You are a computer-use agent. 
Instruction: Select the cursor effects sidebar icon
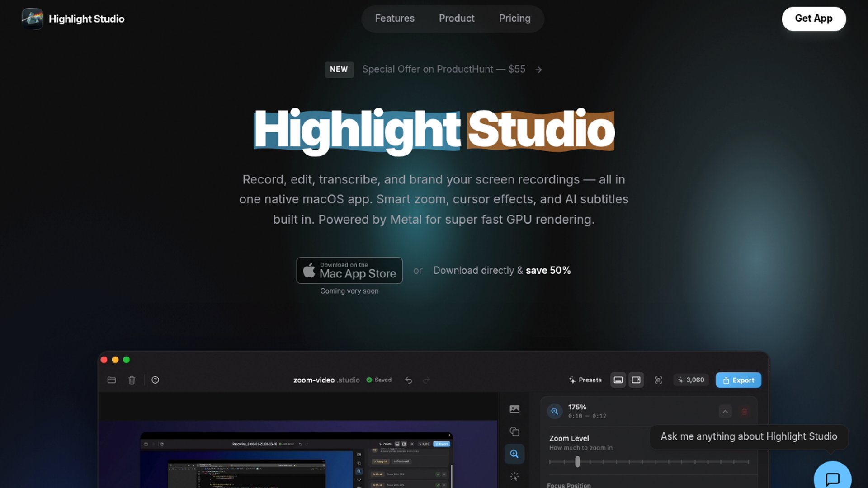[514, 476]
